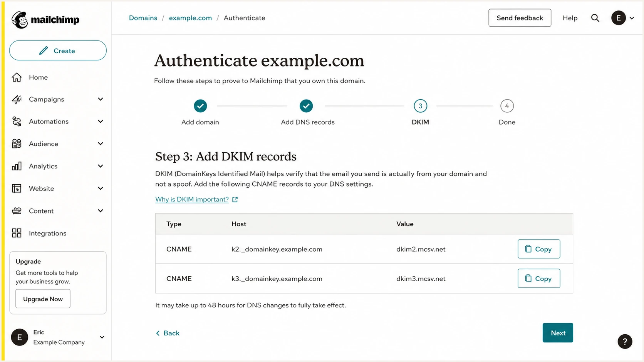Click the Mailchimp logo
Screen dimensions: 644x362
click(45, 20)
